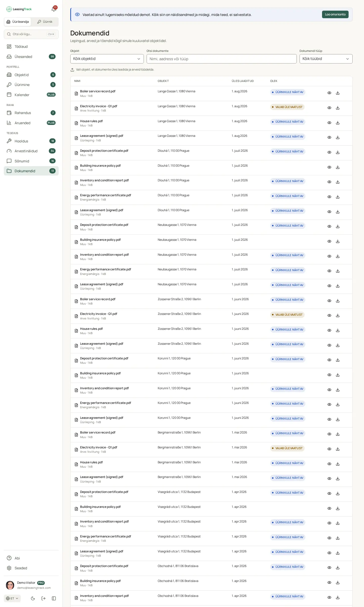View Deposit protection certificate.pdf for Dlouhá Prague

tap(329, 152)
